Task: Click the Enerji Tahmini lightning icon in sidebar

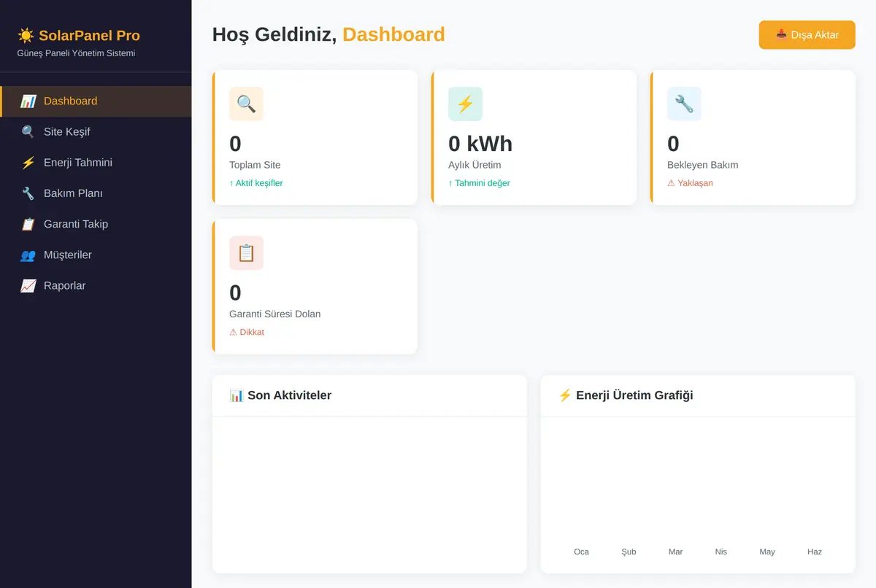Action: pos(28,163)
